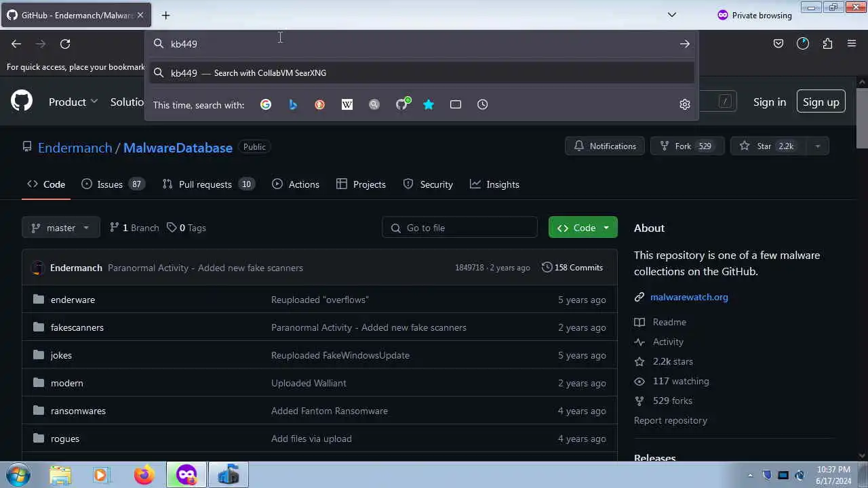This screenshot has width=868, height=488.
Task: Open the fakescanners folder
Action: pos(77,327)
